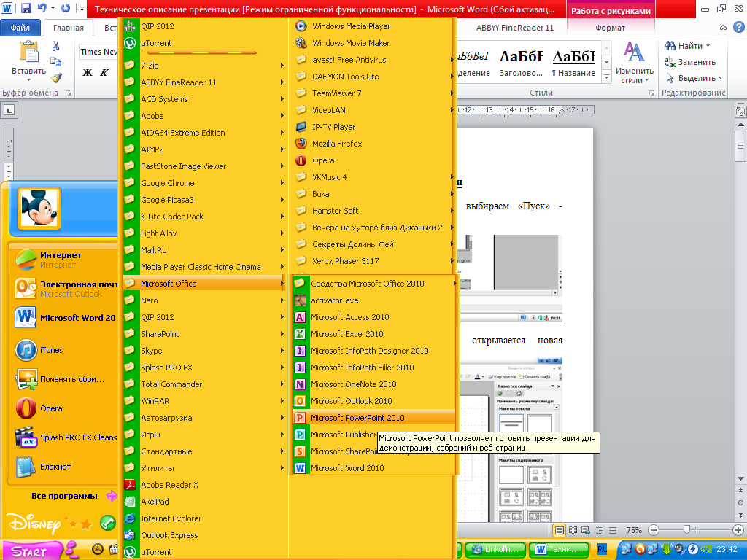Click the Opera icon in programs list
This screenshot has width=747, height=560.
pyautogui.click(x=301, y=160)
